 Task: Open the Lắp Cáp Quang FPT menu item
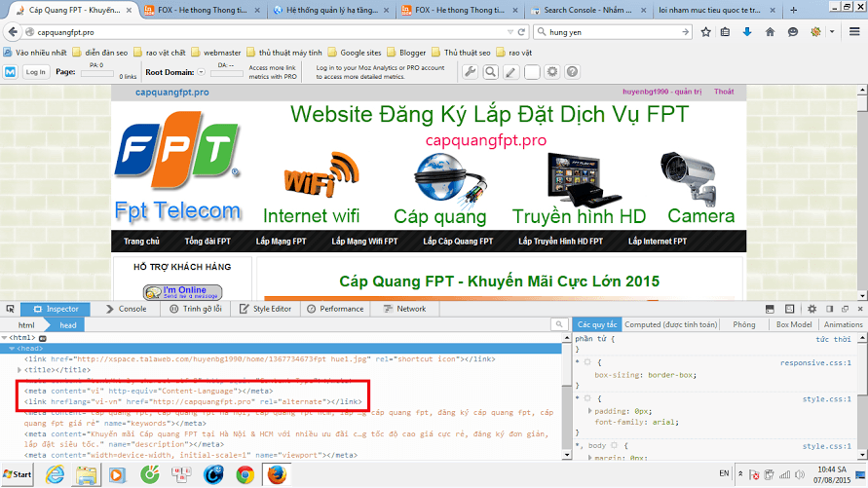click(x=458, y=242)
